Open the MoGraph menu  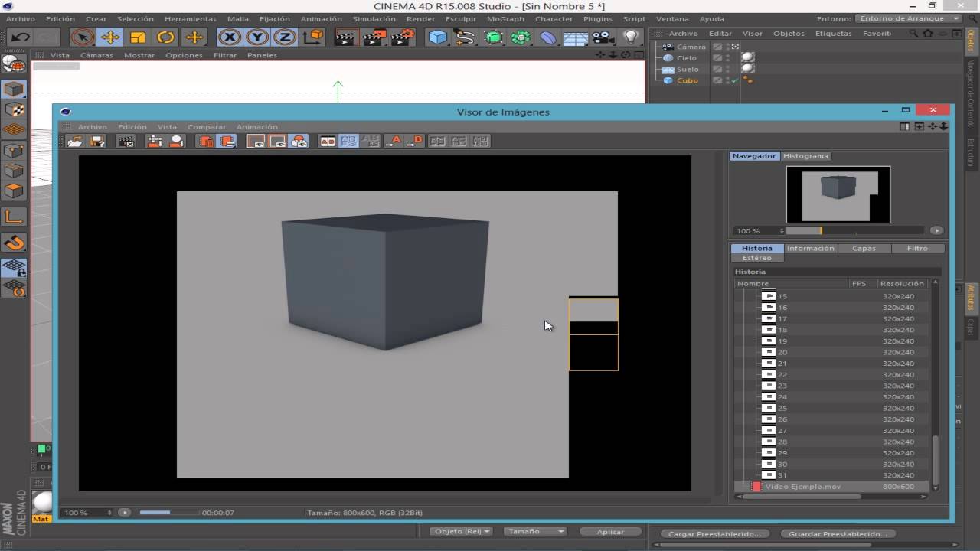tap(505, 18)
